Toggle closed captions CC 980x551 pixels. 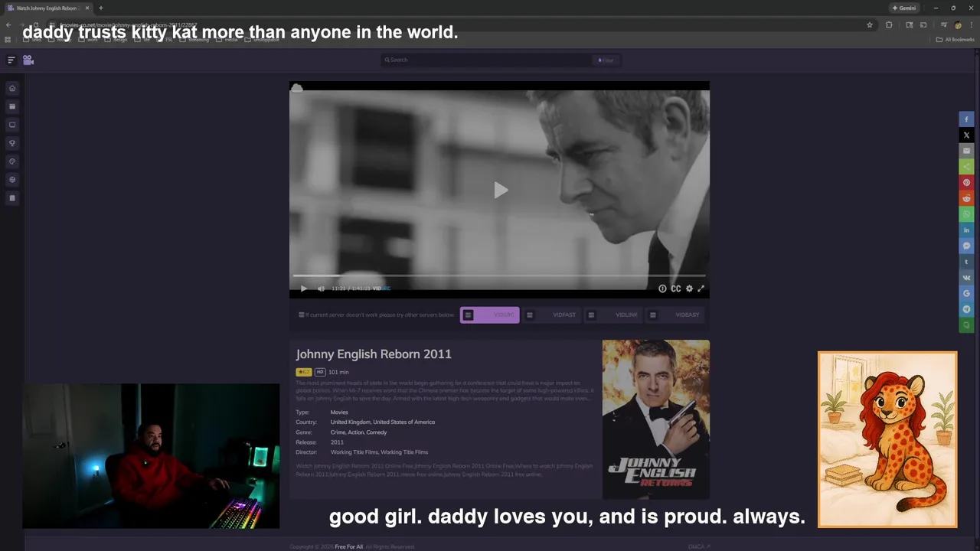tap(676, 289)
